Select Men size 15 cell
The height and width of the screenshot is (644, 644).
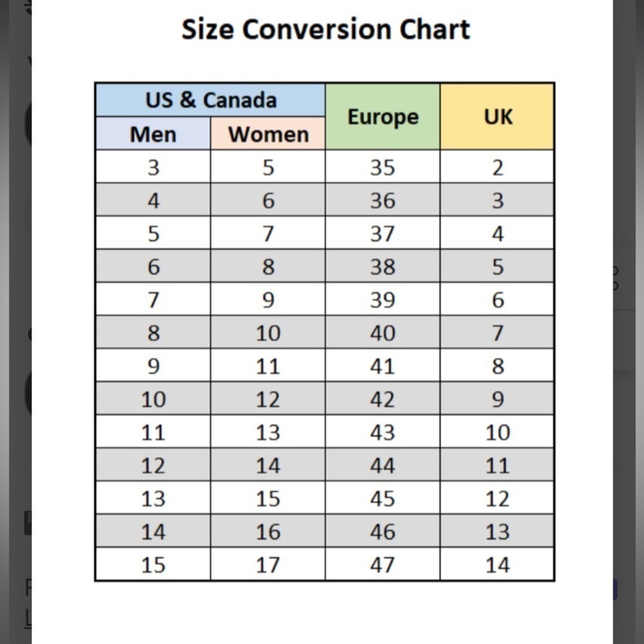[153, 564]
